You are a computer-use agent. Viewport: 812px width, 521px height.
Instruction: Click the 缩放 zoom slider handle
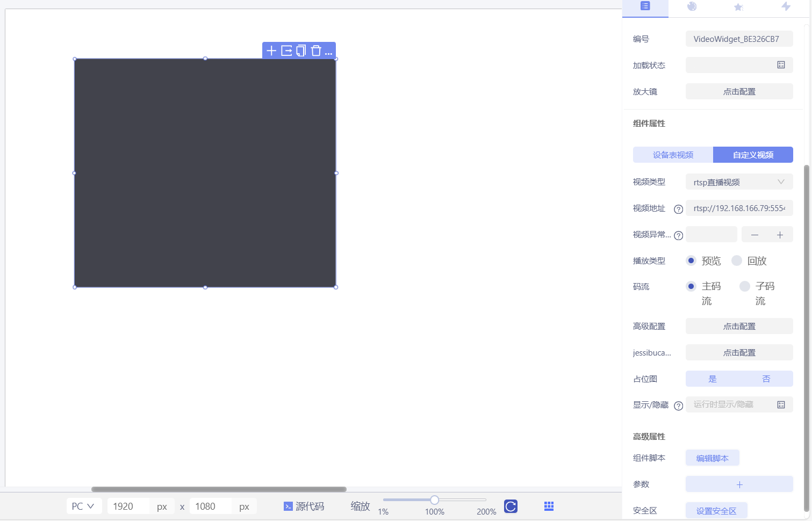pyautogui.click(x=434, y=500)
